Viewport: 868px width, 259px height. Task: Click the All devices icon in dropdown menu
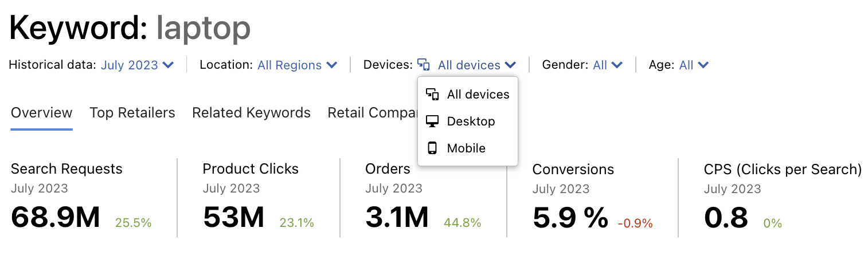coord(432,95)
